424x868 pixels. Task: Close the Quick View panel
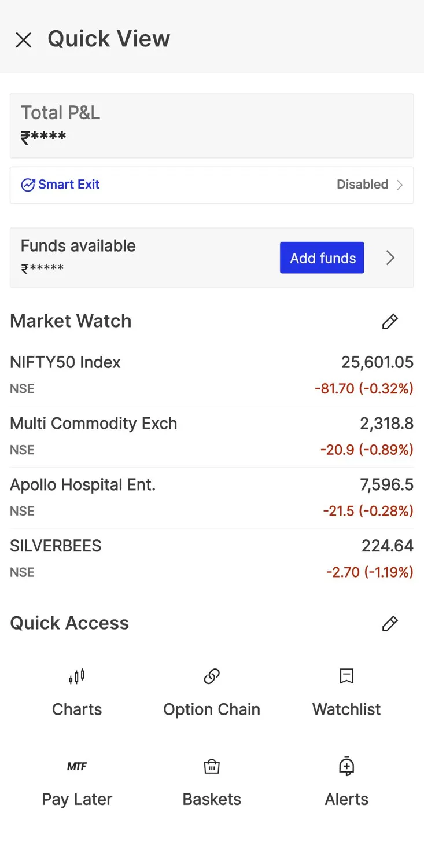click(x=24, y=40)
